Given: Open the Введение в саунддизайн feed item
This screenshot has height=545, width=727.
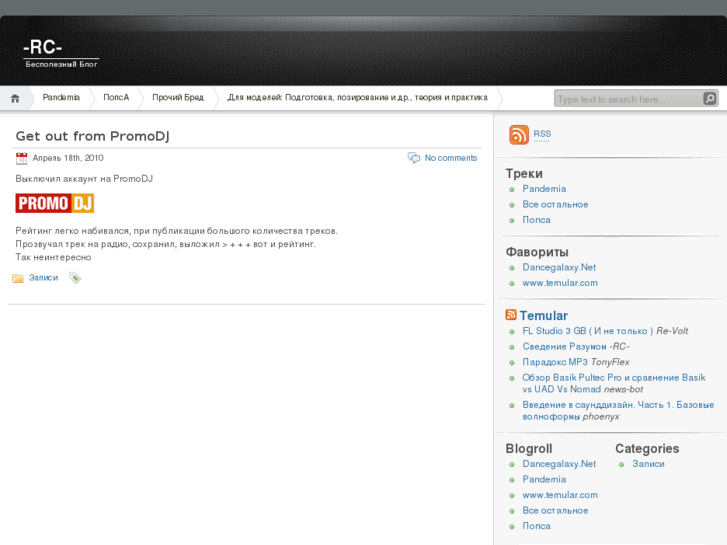Looking at the screenshot, I should pyautogui.click(x=618, y=410).
